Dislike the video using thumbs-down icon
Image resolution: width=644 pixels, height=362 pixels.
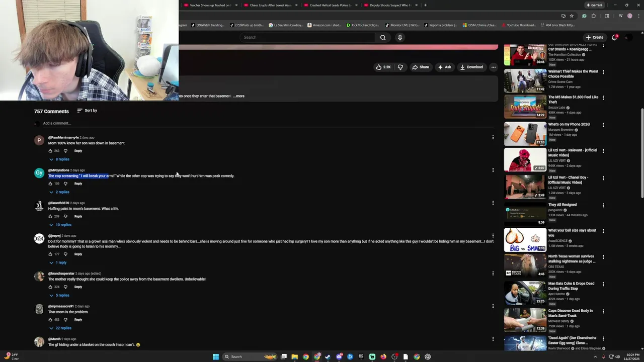(400, 67)
